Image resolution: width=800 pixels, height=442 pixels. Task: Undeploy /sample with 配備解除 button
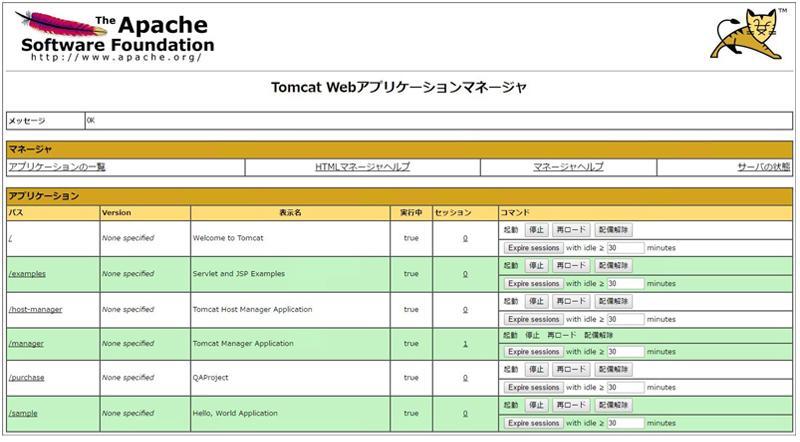[x=613, y=405]
